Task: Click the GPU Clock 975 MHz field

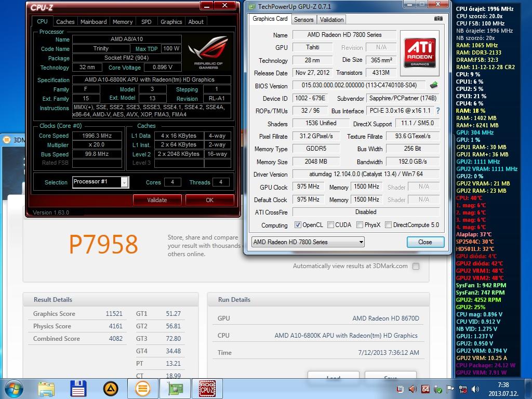Action: (x=308, y=187)
